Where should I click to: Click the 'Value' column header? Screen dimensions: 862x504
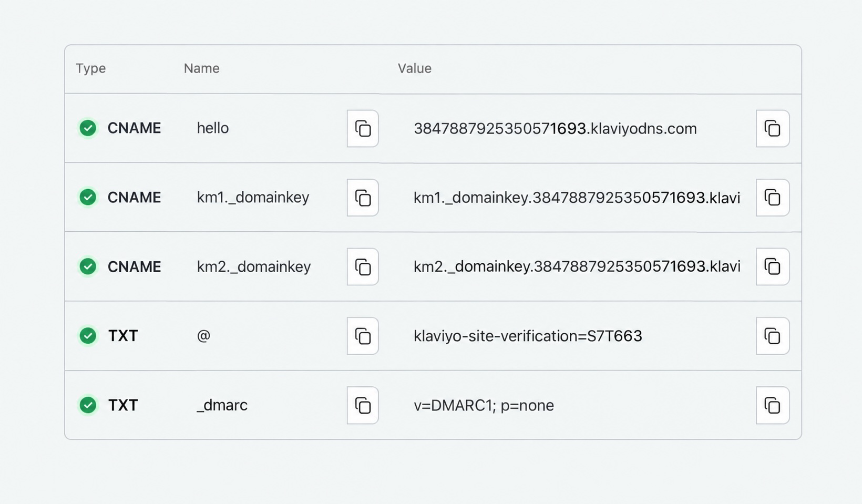414,68
